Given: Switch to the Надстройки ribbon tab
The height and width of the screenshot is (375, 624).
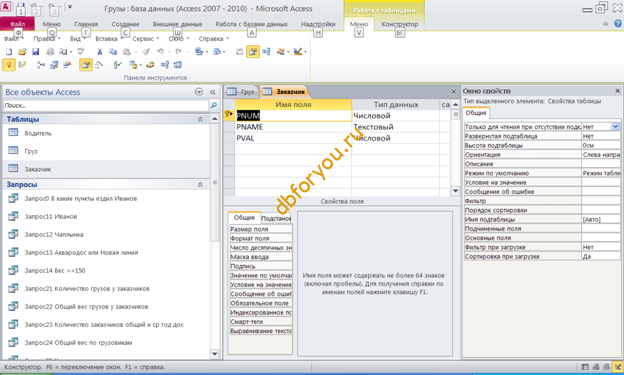Looking at the screenshot, I should click(318, 24).
